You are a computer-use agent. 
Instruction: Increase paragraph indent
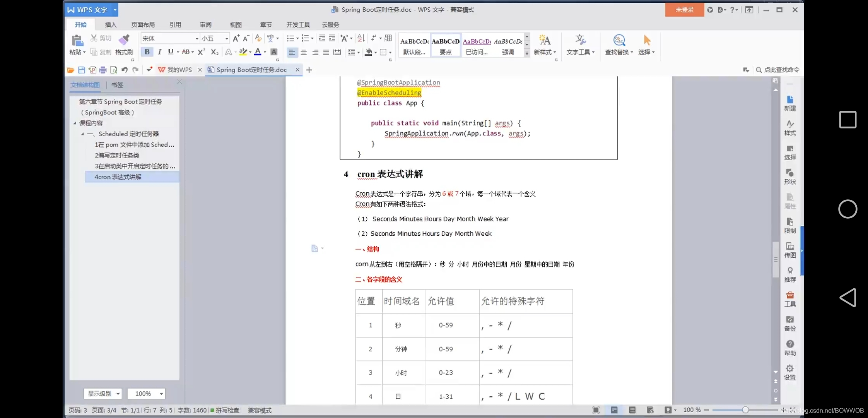coord(332,38)
